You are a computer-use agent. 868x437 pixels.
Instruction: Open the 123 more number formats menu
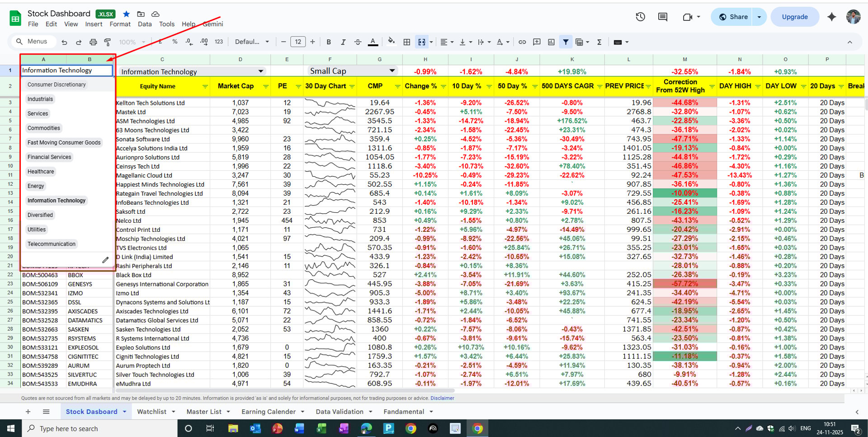tap(219, 42)
